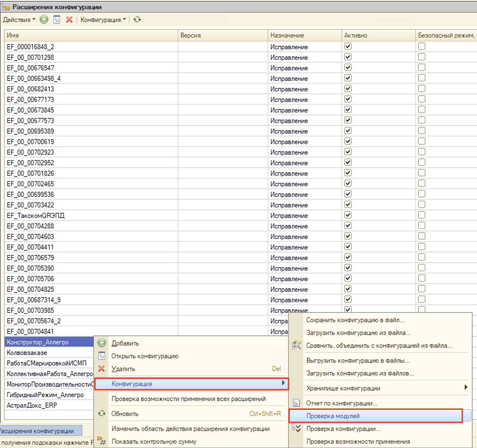The height and width of the screenshot is (448, 477).
Task: Sort by Имя column header
Action: click(x=91, y=36)
